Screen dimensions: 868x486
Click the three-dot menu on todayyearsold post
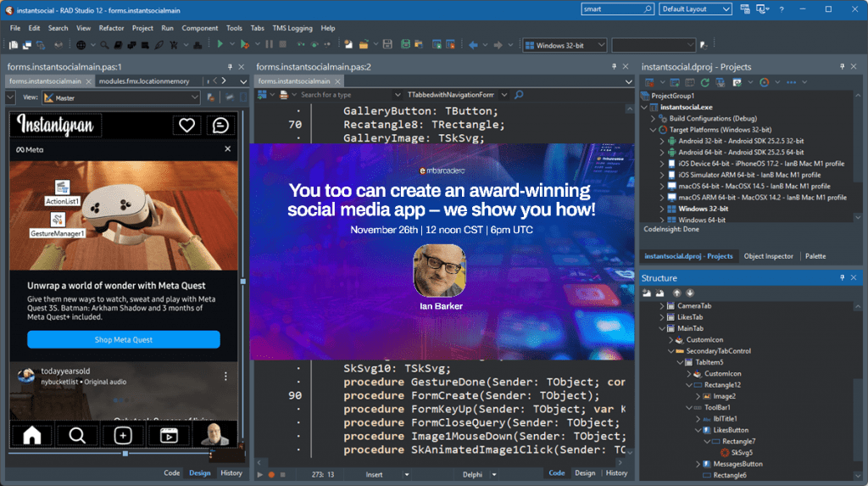point(225,377)
